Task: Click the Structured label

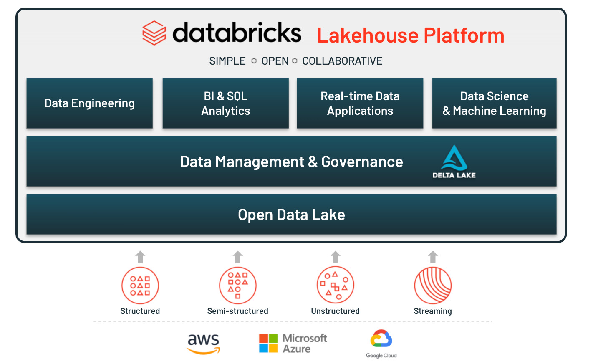Action: (140, 311)
